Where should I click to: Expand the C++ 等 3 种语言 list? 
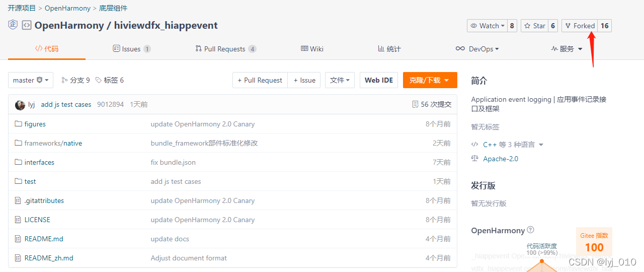click(x=513, y=145)
